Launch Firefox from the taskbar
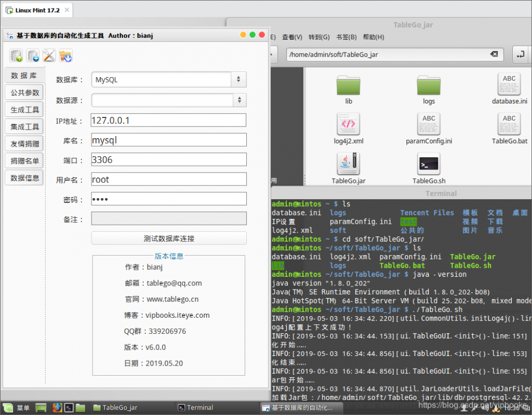Viewport: 532px width, 415px height. click(57, 408)
